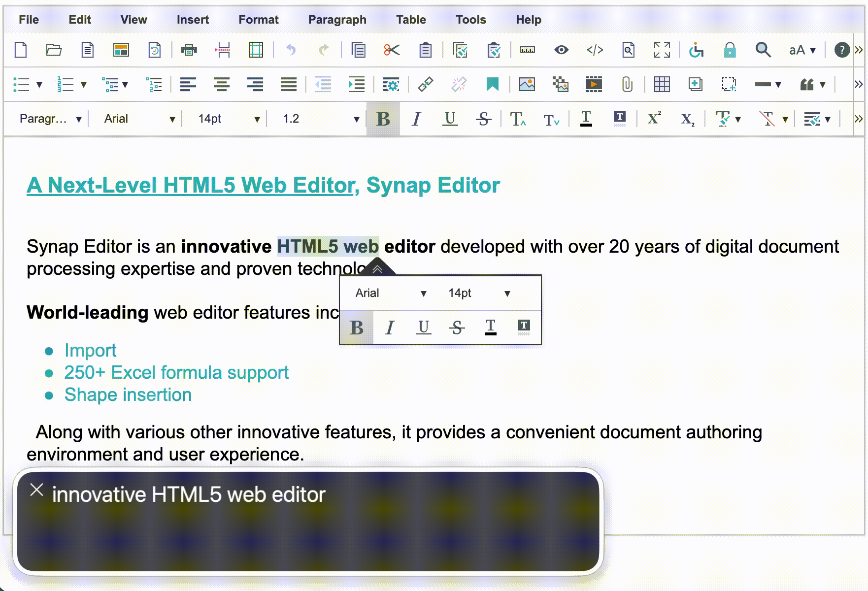The image size is (868, 591).
Task: Click italic button in floating popup
Action: [390, 328]
